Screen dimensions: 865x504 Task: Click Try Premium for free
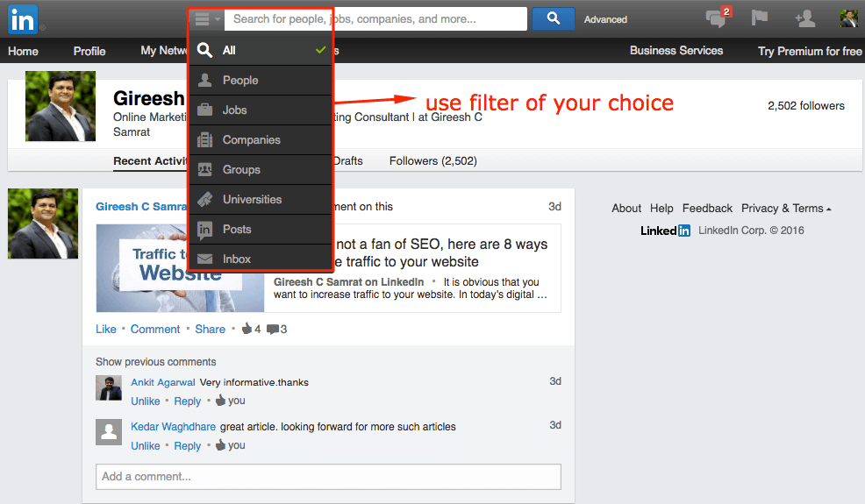pos(809,52)
